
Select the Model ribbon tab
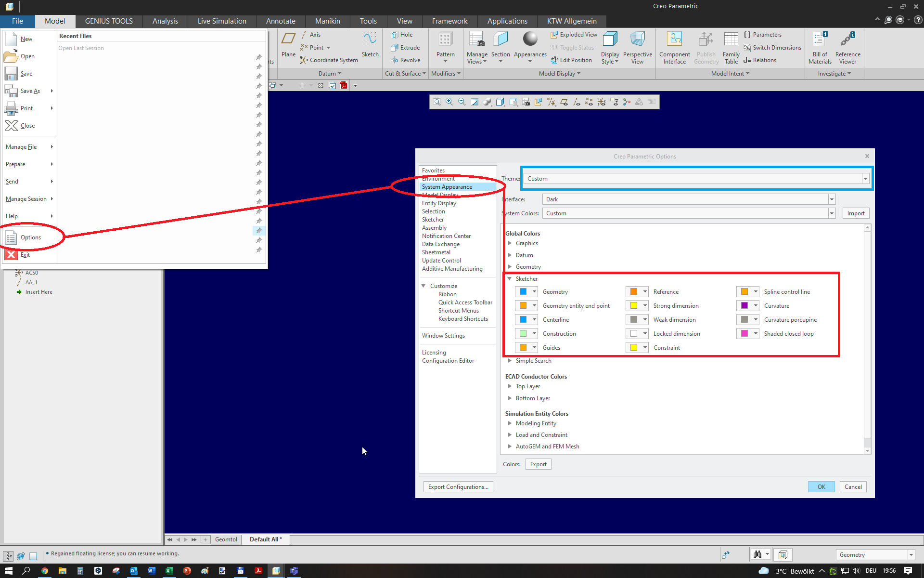(x=55, y=21)
